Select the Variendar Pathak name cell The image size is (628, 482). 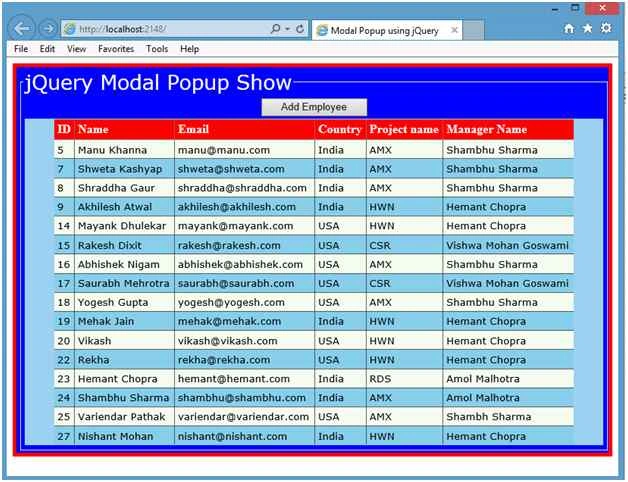[124, 417]
